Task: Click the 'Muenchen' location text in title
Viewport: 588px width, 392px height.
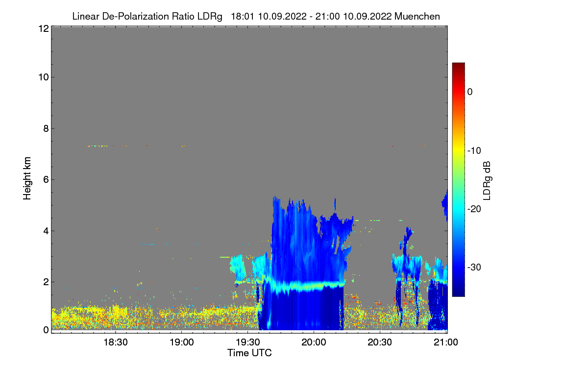Action: tap(417, 16)
